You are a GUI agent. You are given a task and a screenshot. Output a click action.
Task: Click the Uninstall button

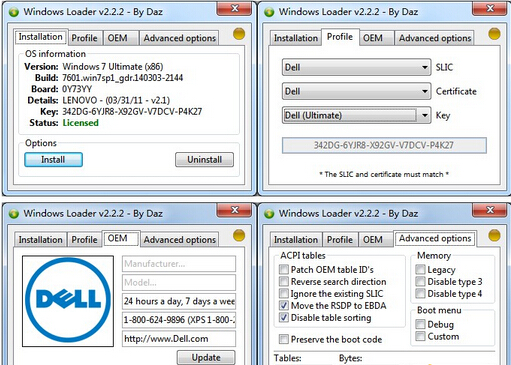[x=204, y=160]
